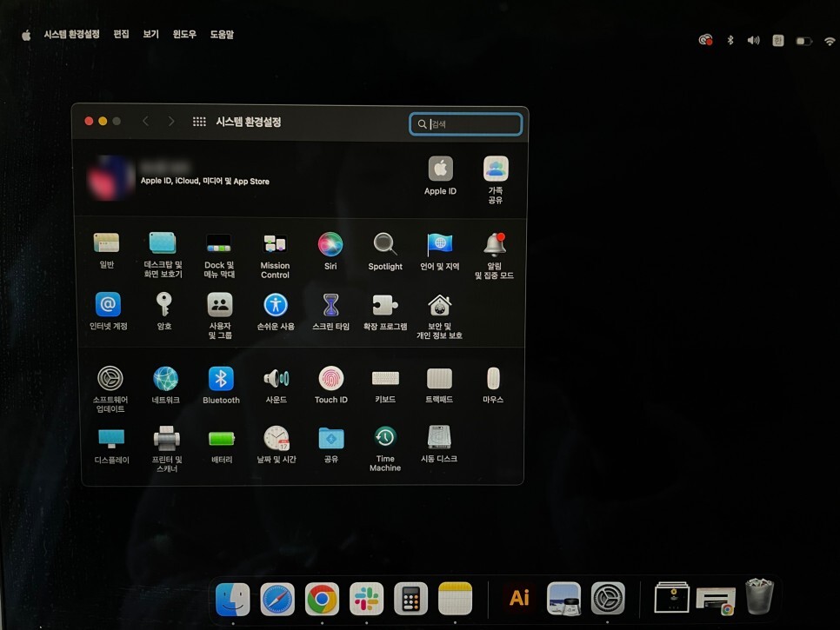
Task: Click the Wi-Fi menu bar icon
Action: pos(830,41)
